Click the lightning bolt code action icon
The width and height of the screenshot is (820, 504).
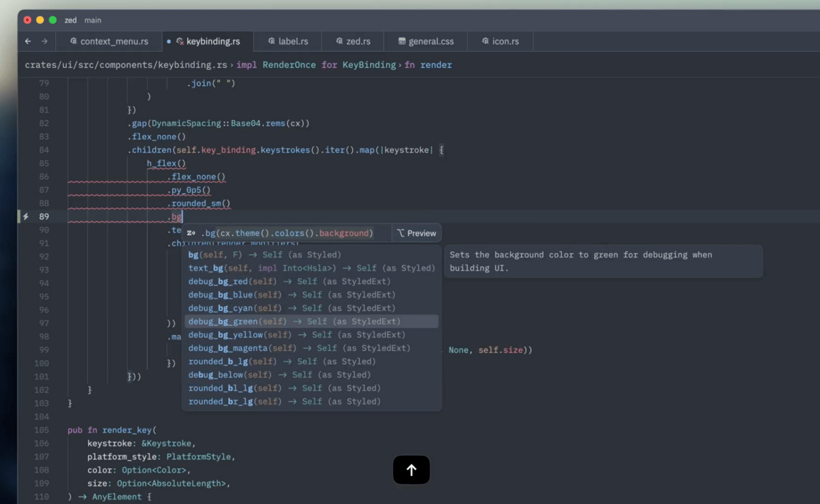pyautogui.click(x=25, y=216)
